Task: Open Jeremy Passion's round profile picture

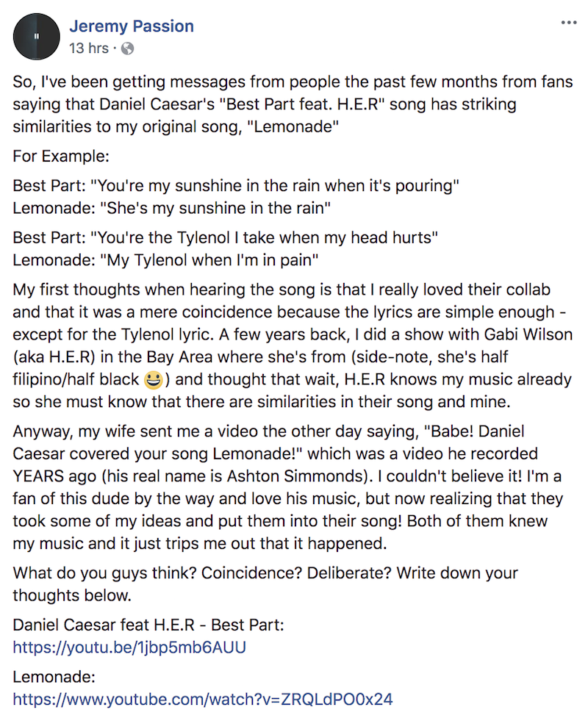Action: coord(37,37)
